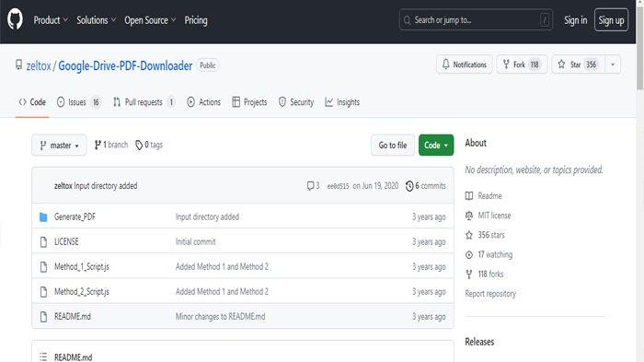The width and height of the screenshot is (644, 362).
Task: Open the star lists dropdown arrow
Action: point(613,64)
